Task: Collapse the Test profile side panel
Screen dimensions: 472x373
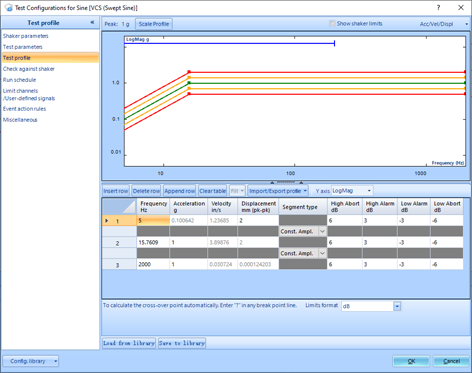Action: pos(92,22)
